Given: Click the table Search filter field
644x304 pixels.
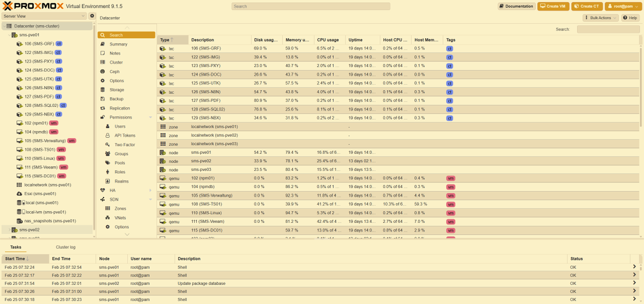Looking at the screenshot, I should click(608, 30).
